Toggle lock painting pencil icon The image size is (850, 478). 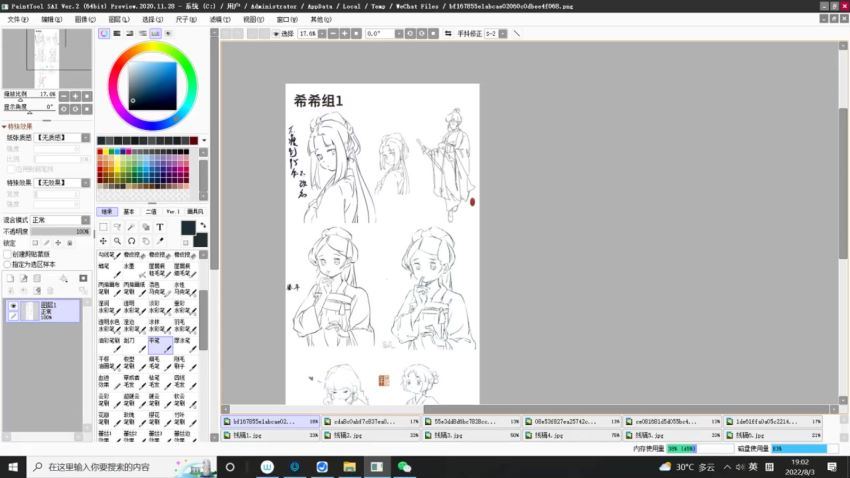pos(47,243)
